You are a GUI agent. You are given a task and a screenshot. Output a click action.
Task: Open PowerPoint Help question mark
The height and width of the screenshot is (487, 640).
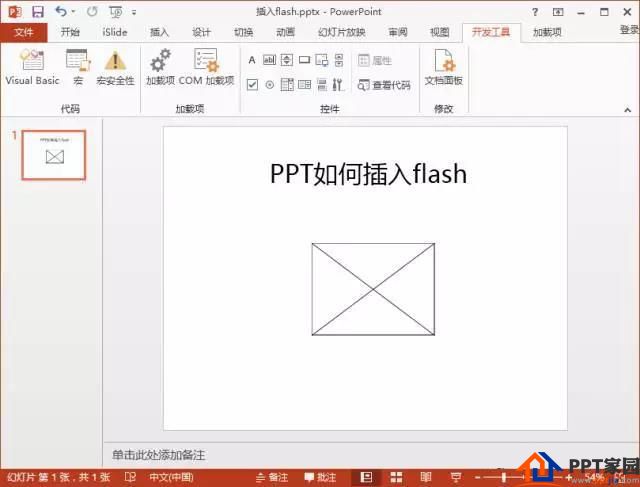[x=535, y=12]
